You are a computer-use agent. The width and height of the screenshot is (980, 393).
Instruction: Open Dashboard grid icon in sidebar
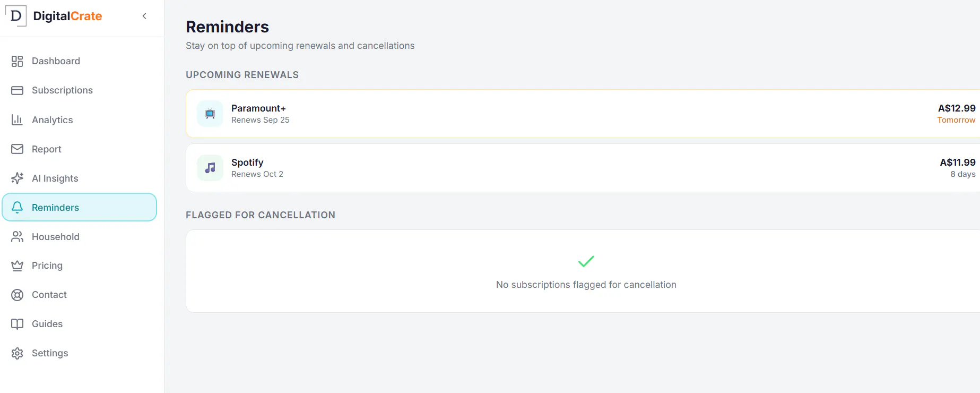tap(17, 61)
